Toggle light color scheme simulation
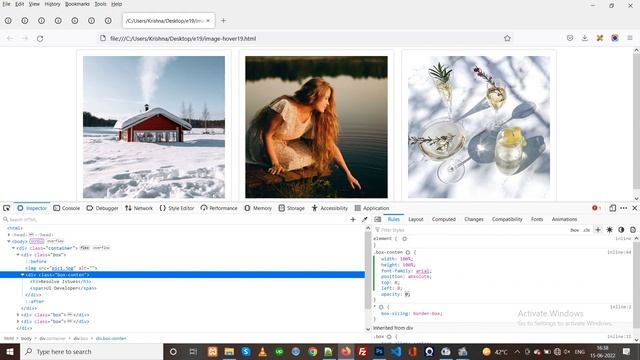Screen dimensions: 640x360 (609, 230)
